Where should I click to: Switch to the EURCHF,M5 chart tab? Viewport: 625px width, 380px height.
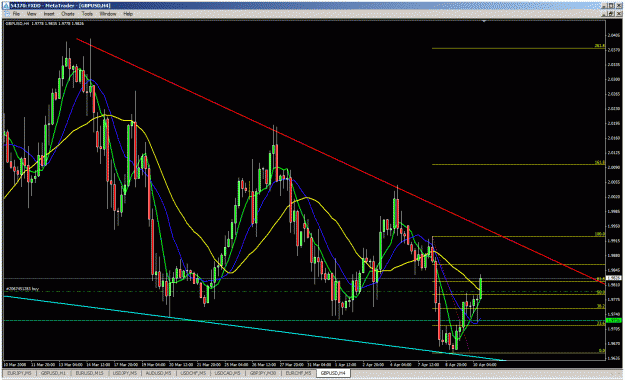[298, 373]
